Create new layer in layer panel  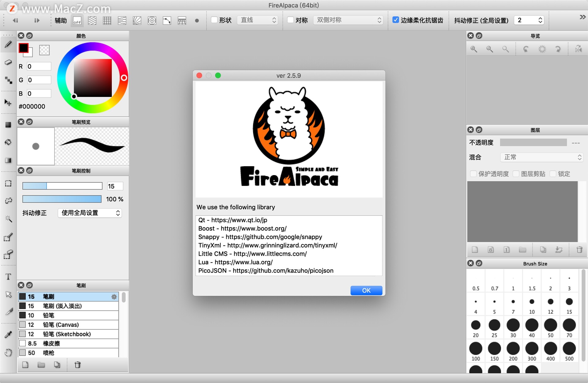click(475, 250)
